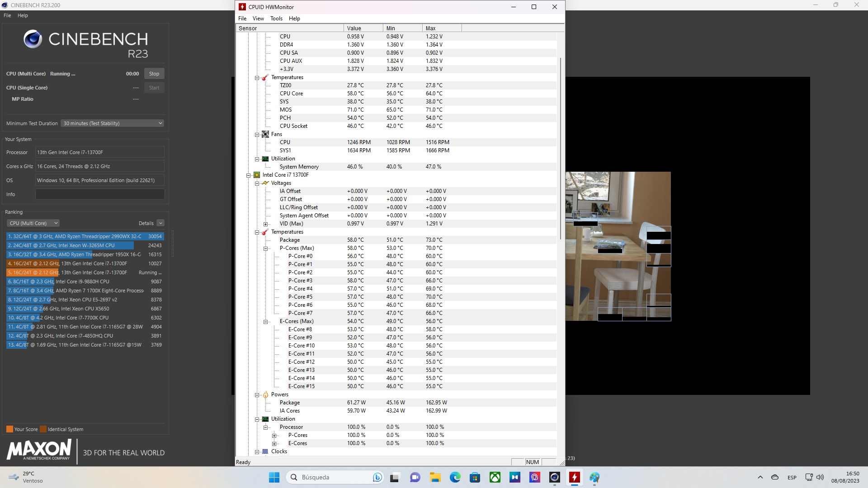
Task: Open File Explorer from the taskbar
Action: (435, 477)
